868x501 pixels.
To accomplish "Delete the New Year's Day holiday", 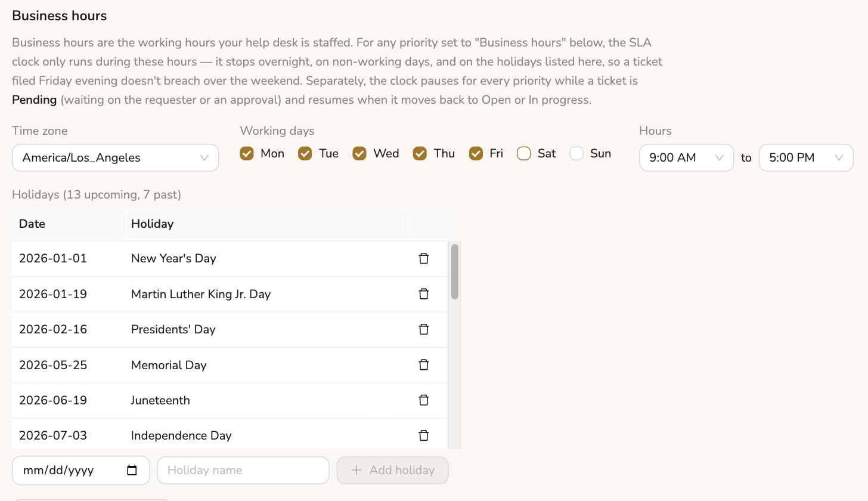I will [424, 258].
